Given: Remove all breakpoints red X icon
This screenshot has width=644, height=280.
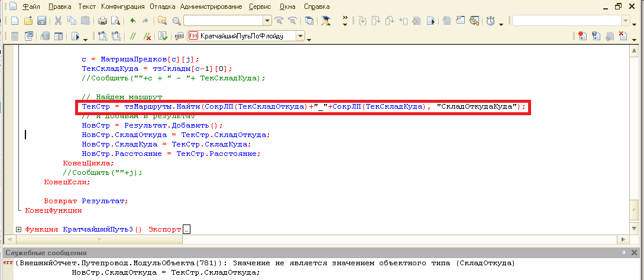Looking at the screenshot, I should pyautogui.click(x=622, y=36).
